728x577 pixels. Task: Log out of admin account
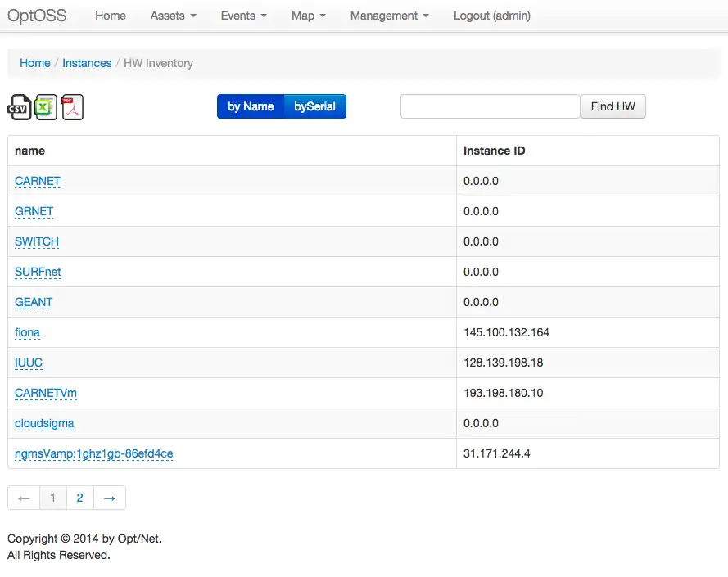pyautogui.click(x=491, y=16)
